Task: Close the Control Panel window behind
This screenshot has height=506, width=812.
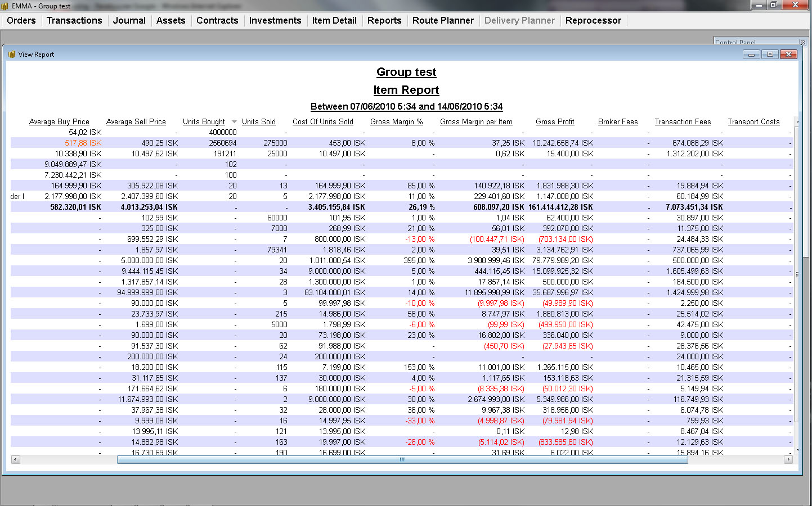Action: (802, 42)
